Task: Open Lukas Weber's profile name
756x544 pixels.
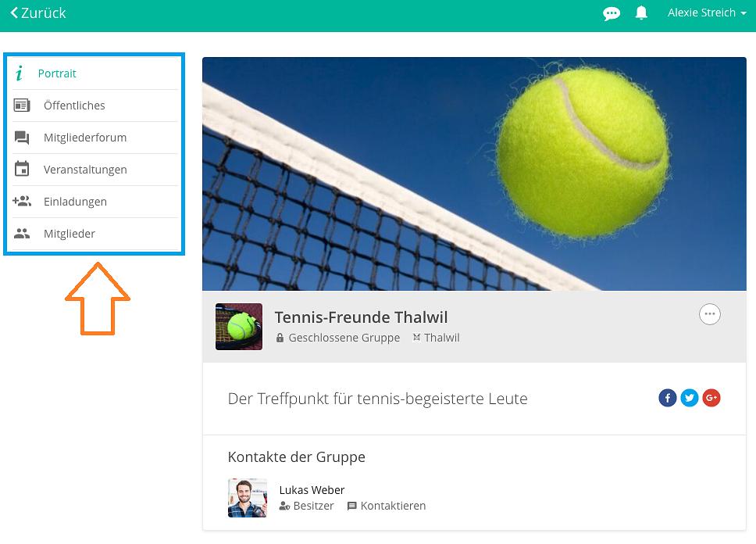Action: (312, 490)
